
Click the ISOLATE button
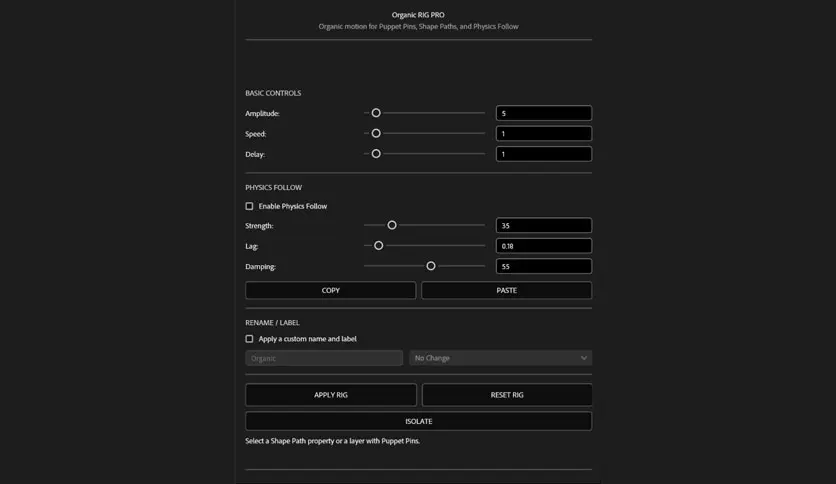point(419,421)
